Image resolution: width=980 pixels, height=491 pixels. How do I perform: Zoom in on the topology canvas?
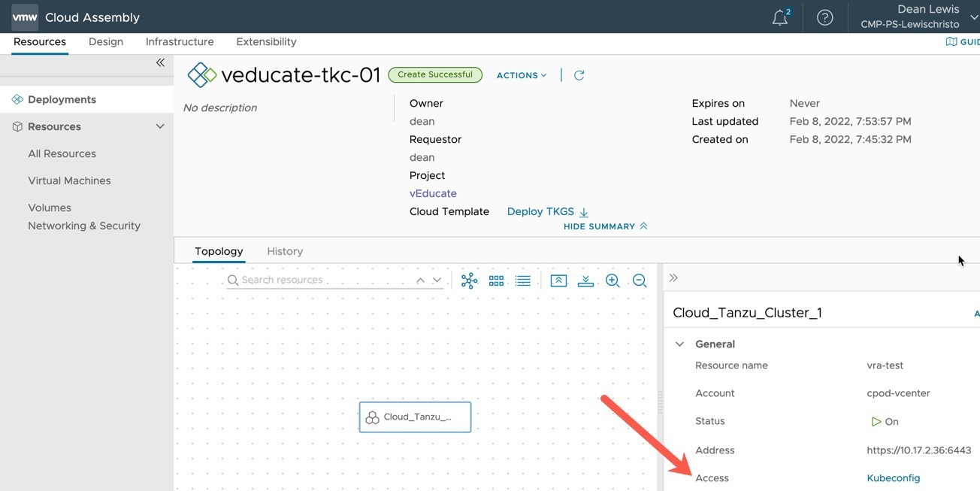pos(612,280)
